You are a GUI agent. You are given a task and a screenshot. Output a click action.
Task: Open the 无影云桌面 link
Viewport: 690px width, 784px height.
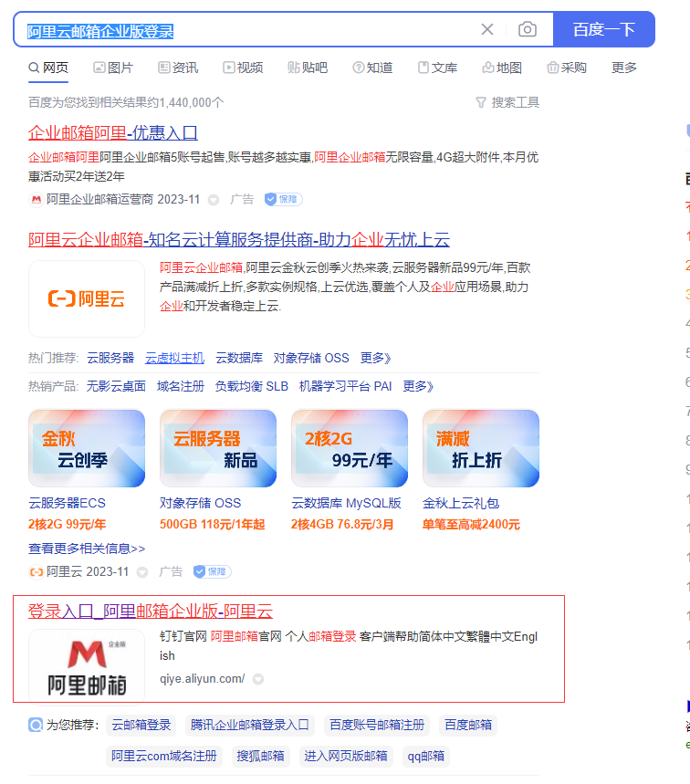(116, 386)
